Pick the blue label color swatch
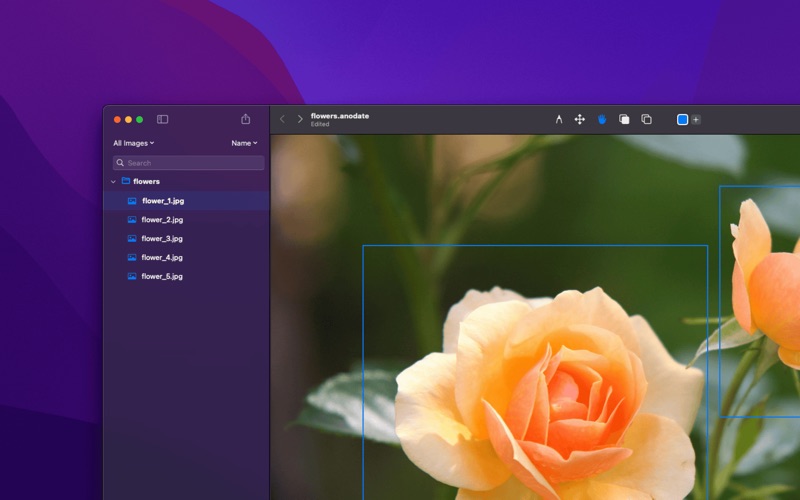This screenshot has height=500, width=800. [682, 119]
